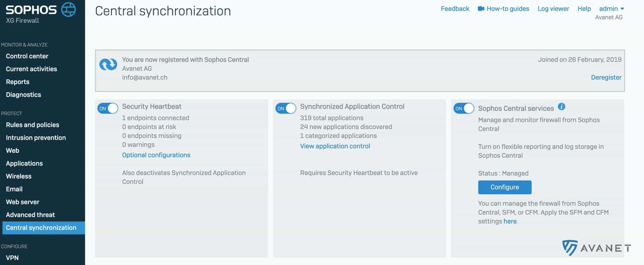Open the Optional configurations link
Viewport: 644px width, 265px height.
coord(156,155)
